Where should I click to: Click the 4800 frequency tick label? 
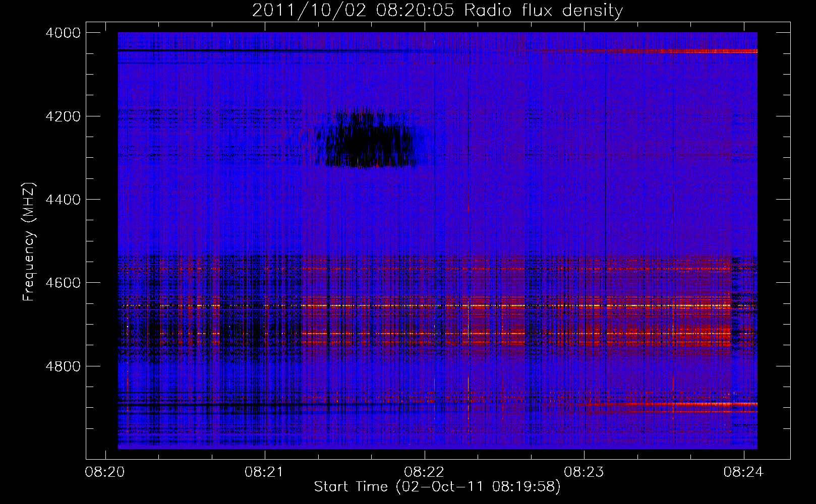tap(63, 366)
